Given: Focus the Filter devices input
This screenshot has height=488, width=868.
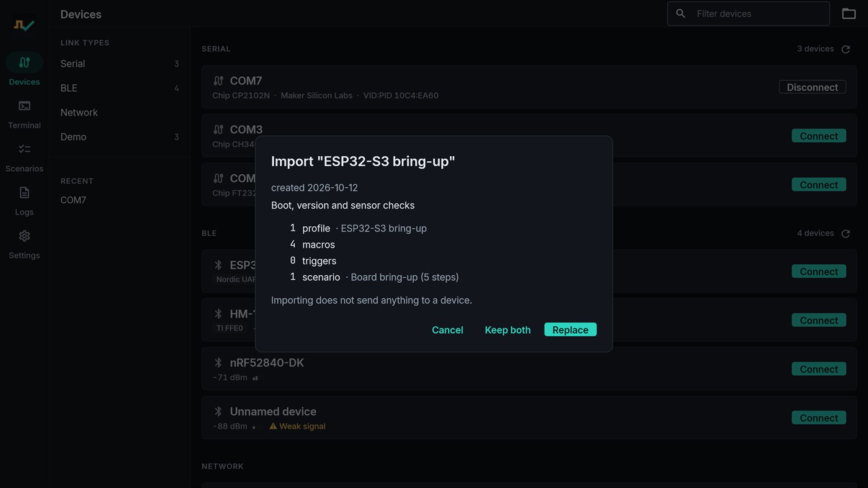Looking at the screenshot, I should 748,14.
